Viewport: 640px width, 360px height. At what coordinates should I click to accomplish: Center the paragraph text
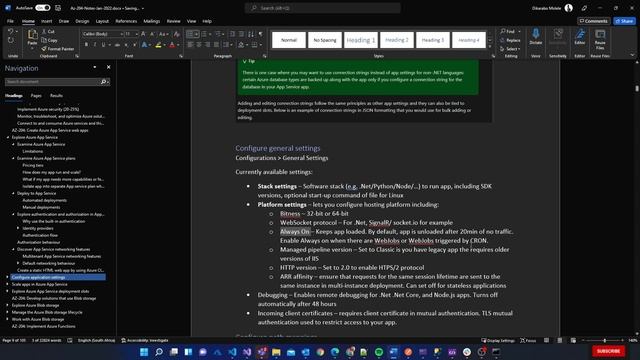199,44
